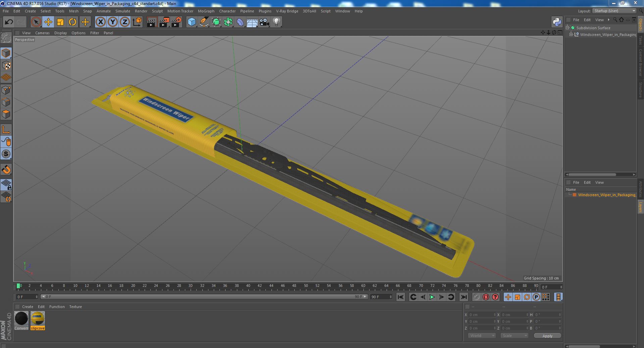Toggle Snap S icon
Viewport: 644px width, 348px height.
[x=6, y=154]
